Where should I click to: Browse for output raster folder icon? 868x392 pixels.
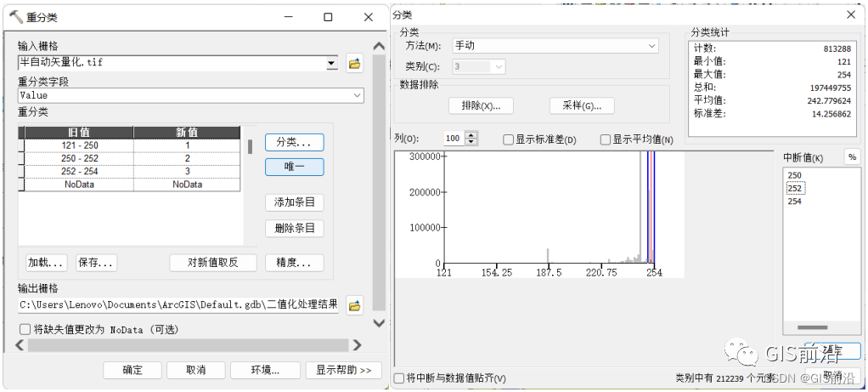tap(355, 305)
